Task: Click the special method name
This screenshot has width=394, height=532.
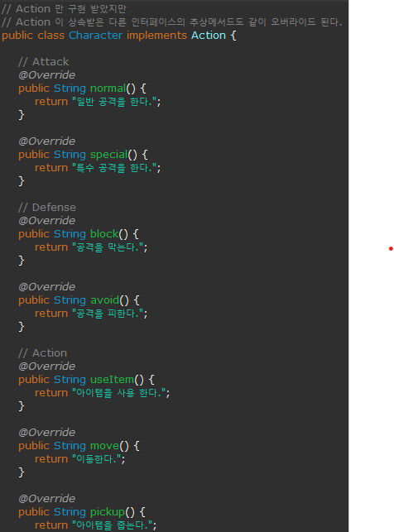Action: point(109,155)
